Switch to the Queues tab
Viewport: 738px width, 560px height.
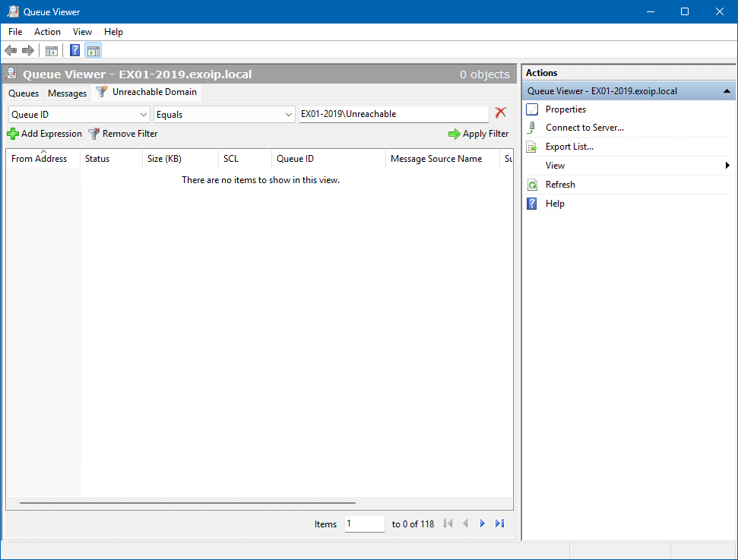(x=24, y=93)
